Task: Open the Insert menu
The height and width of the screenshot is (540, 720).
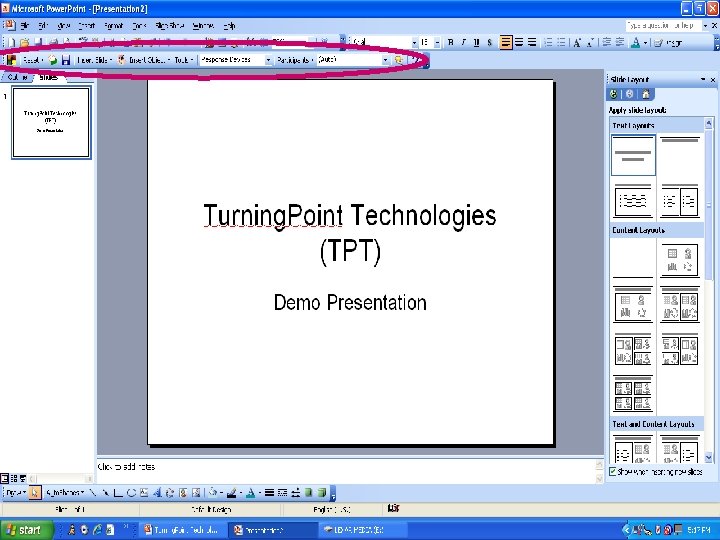Action: 86,26
